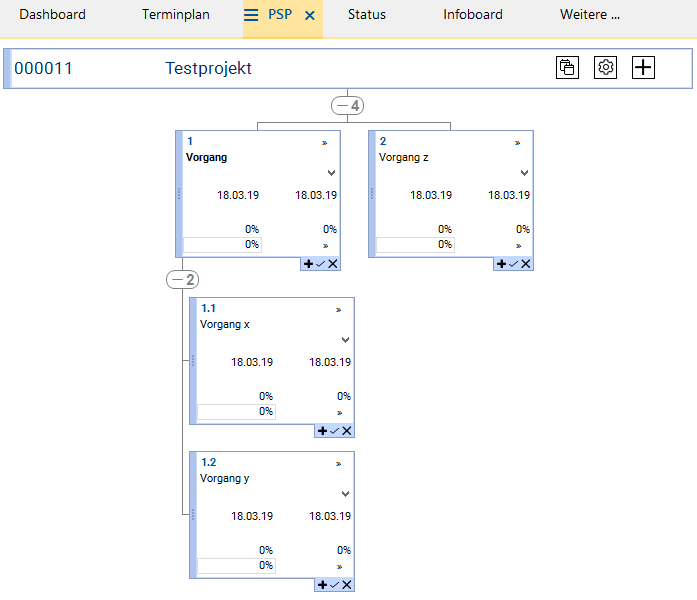Image resolution: width=697 pixels, height=600 pixels.
Task: Expand the chevron dropdown on card 1 Vorgang
Action: pyautogui.click(x=331, y=173)
